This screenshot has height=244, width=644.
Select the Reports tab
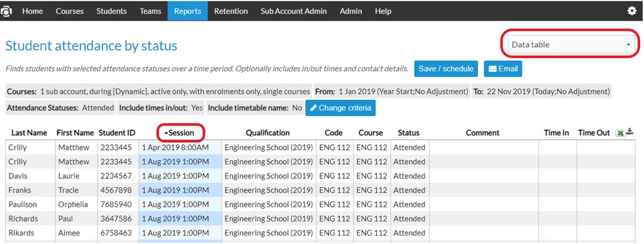tap(187, 11)
